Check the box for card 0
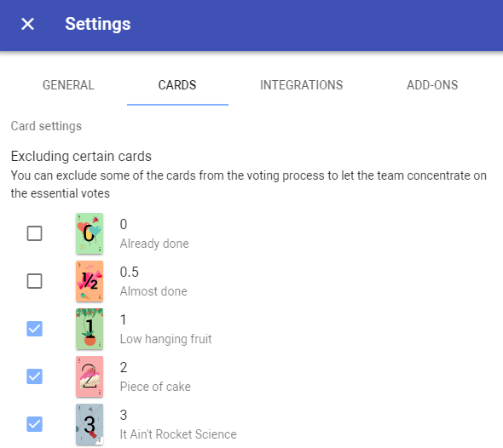Image resolution: width=503 pixels, height=448 pixels. click(x=34, y=233)
